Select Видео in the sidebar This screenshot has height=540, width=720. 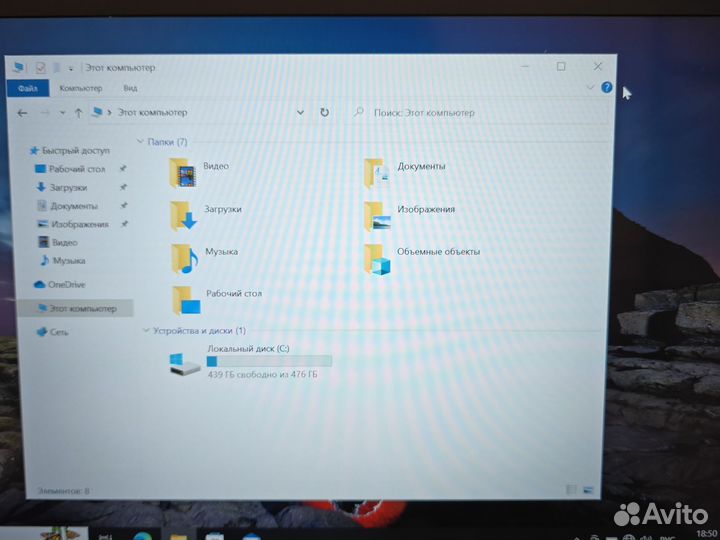coord(57,242)
